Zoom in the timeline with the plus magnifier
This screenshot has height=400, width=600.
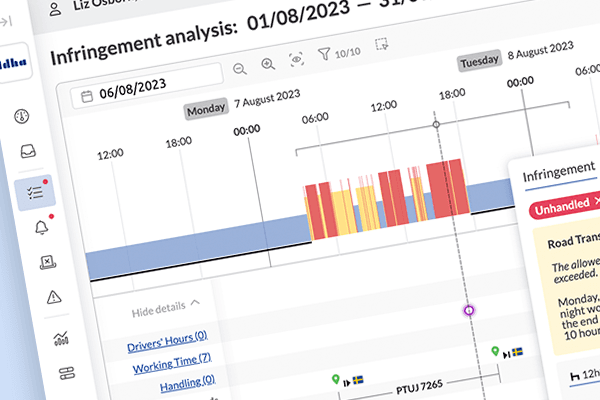(x=268, y=65)
